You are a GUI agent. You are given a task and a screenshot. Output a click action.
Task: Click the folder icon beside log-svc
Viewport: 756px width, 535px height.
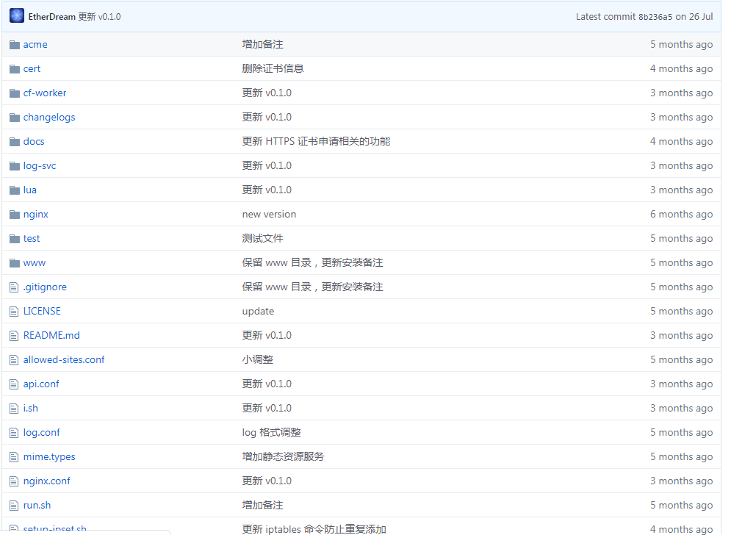[14, 165]
